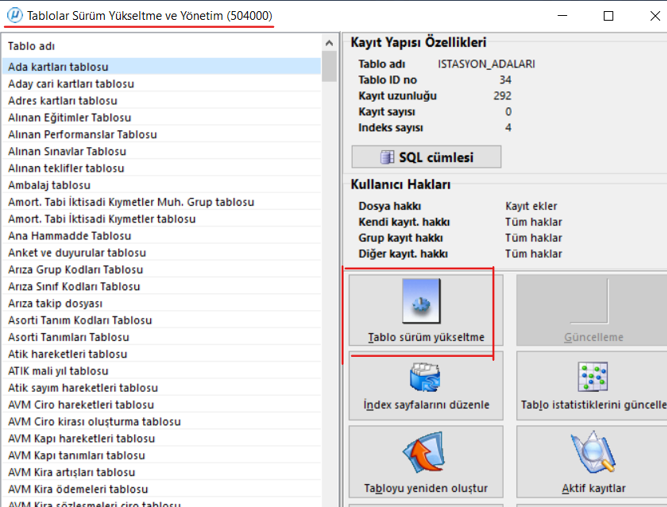Select Amort. Tabi İktisadi Kıymetler Muh. Grup tablosu
The image size is (667, 507).
(x=162, y=202)
